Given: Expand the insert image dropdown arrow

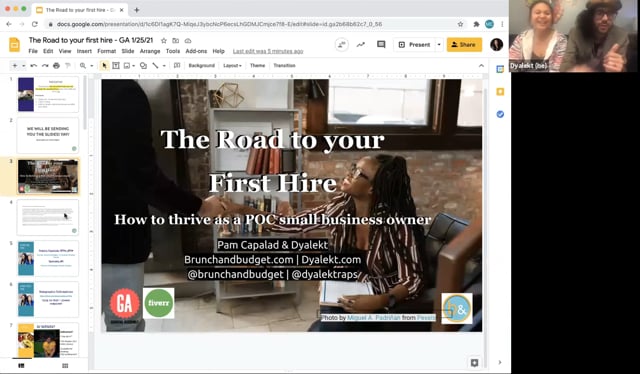Looking at the screenshot, I should click(134, 66).
